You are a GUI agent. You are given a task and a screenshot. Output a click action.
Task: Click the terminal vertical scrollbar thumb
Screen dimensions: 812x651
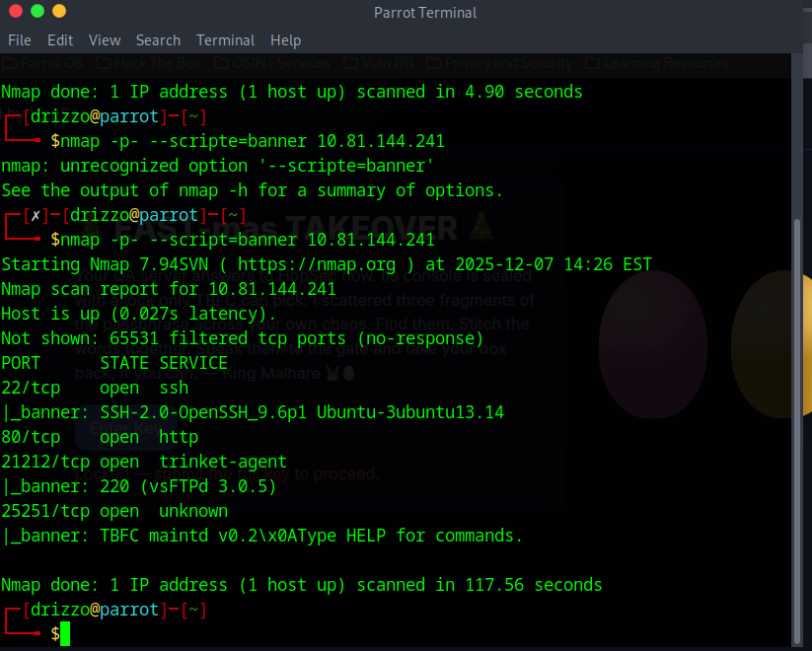tap(797, 432)
